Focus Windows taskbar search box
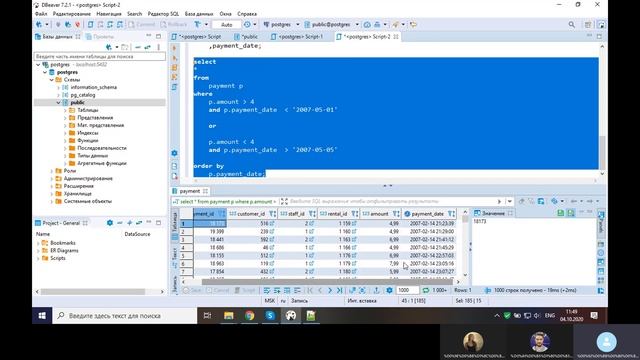The image size is (640, 360). click(x=125, y=316)
